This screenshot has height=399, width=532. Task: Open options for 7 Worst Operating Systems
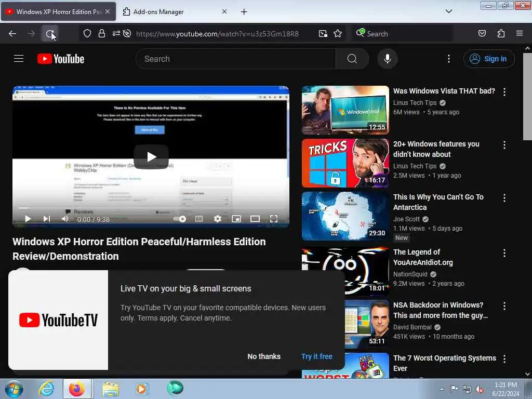[504, 358]
